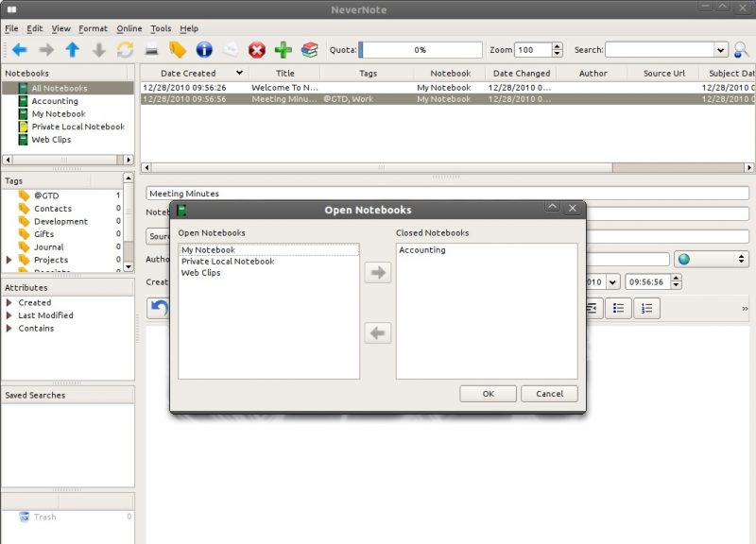Select the @GTD tag in the Tags panel
The image size is (756, 544).
tap(46, 195)
